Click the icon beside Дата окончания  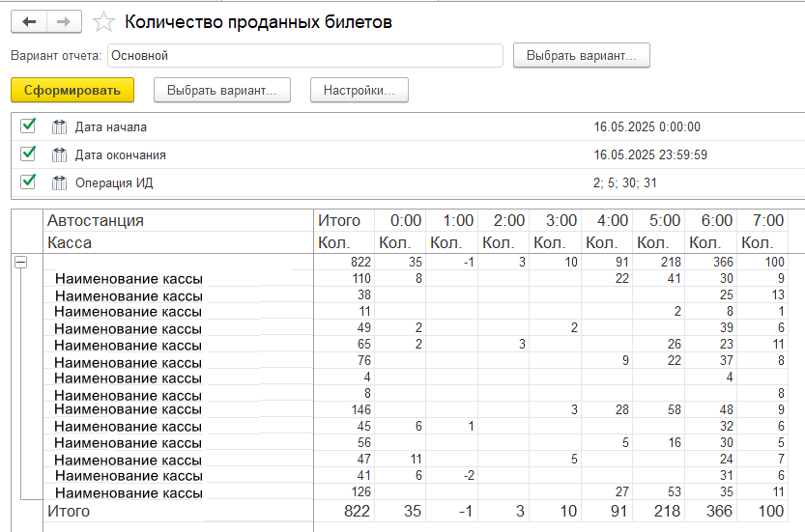click(60, 154)
